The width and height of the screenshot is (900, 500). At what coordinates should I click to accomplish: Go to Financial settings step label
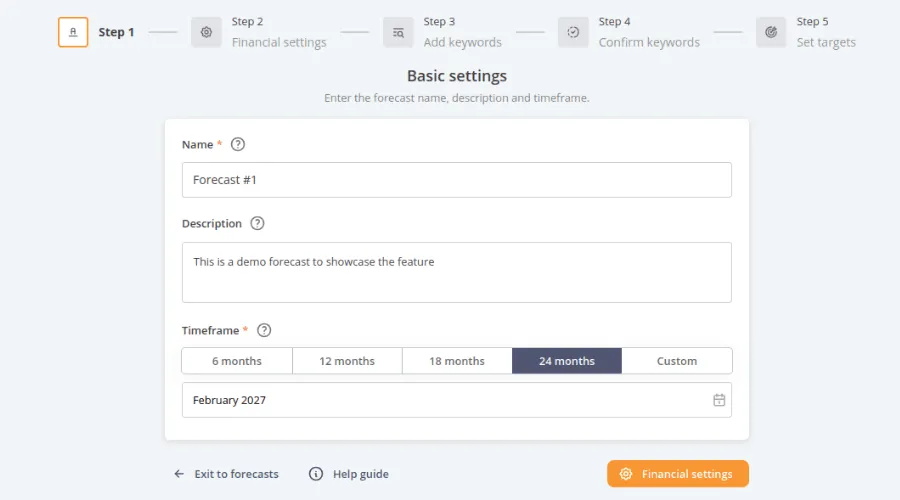pyautogui.click(x=279, y=42)
